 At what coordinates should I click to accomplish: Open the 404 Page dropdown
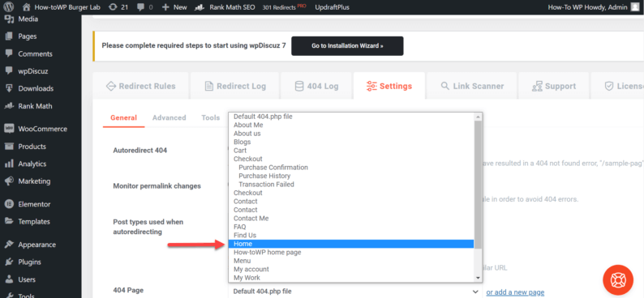(356, 292)
